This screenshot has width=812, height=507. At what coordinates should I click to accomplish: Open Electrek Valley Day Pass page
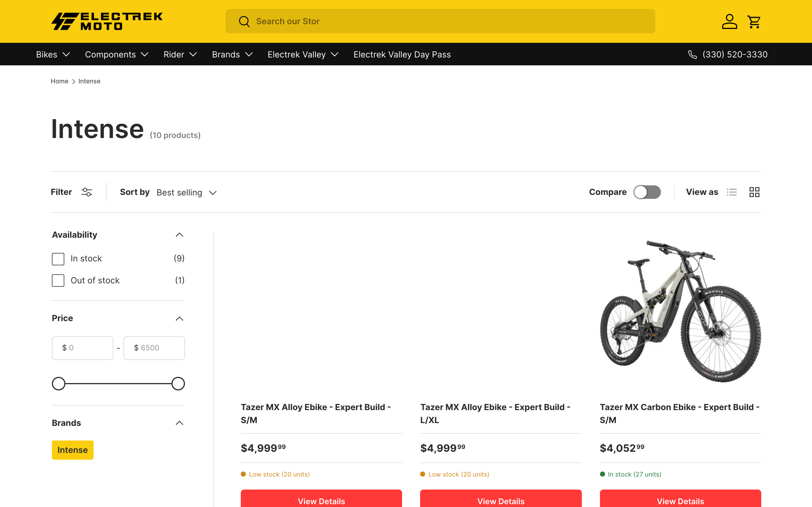pos(402,54)
